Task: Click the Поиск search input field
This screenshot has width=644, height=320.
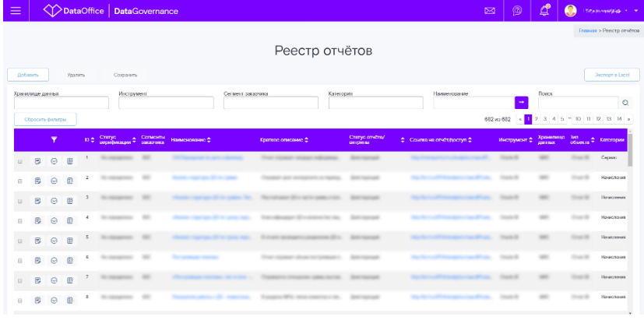Action: point(579,103)
